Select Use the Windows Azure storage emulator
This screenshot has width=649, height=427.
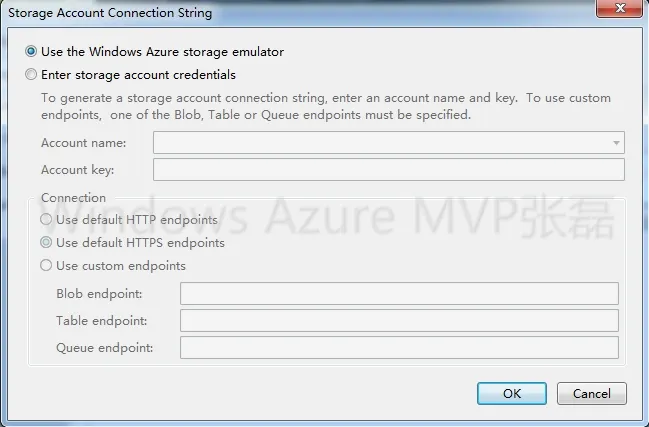click(x=32, y=52)
